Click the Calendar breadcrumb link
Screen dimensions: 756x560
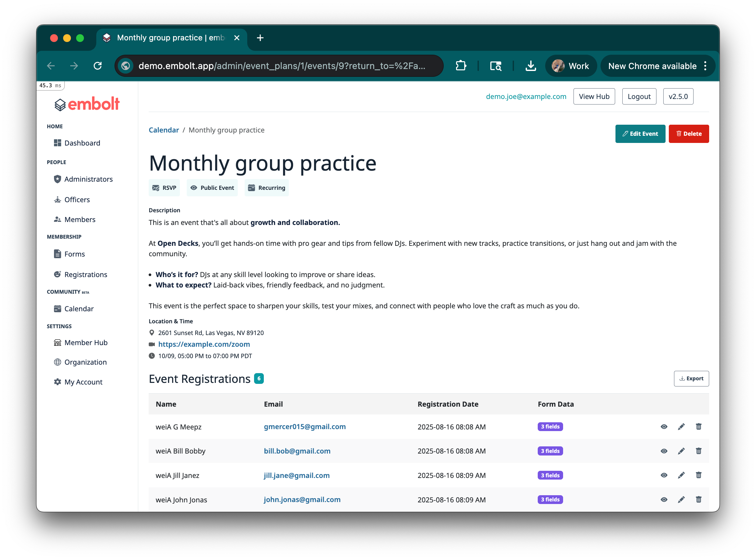click(x=164, y=130)
